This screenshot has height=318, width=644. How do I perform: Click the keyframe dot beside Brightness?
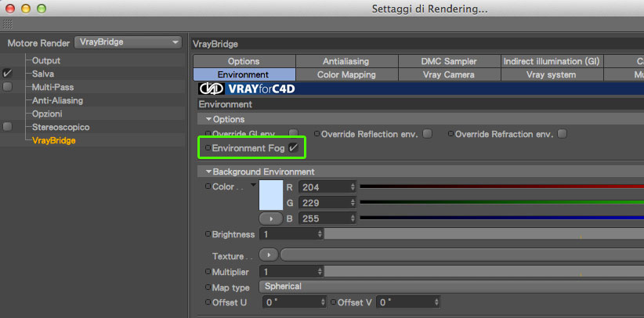point(208,233)
